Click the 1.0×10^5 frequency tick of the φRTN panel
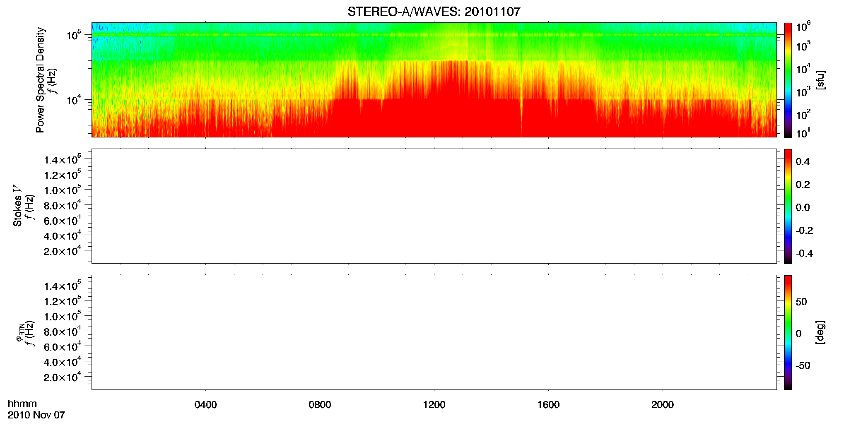868x447 pixels. click(63, 316)
